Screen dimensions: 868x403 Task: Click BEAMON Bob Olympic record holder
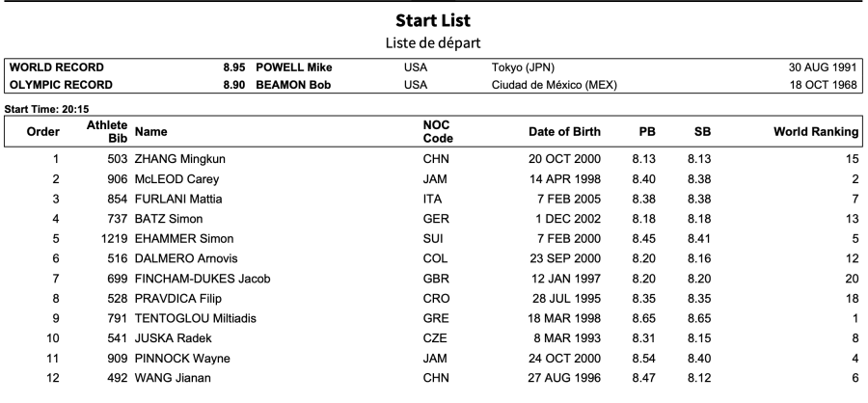[x=293, y=85]
